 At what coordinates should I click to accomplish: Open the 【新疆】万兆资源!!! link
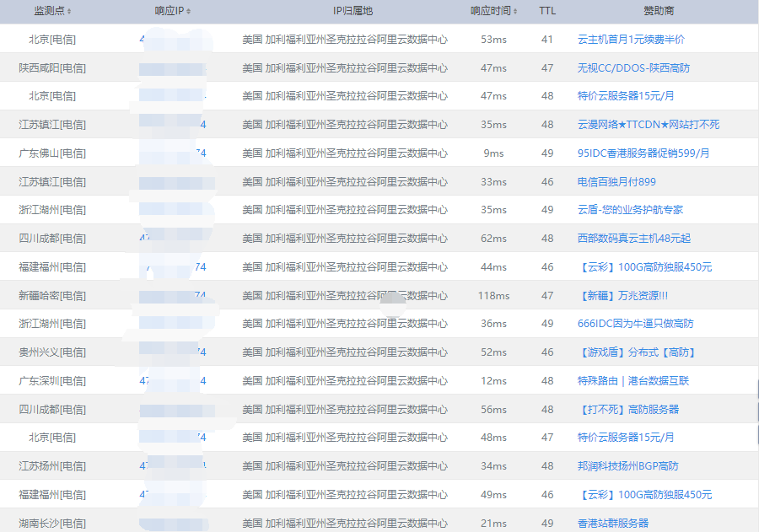point(623,295)
